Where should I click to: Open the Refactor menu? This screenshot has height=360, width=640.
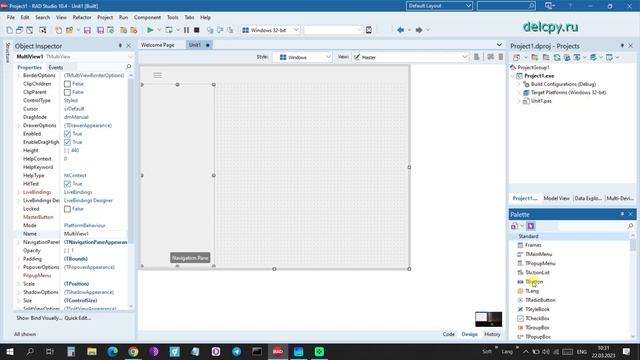(82, 18)
